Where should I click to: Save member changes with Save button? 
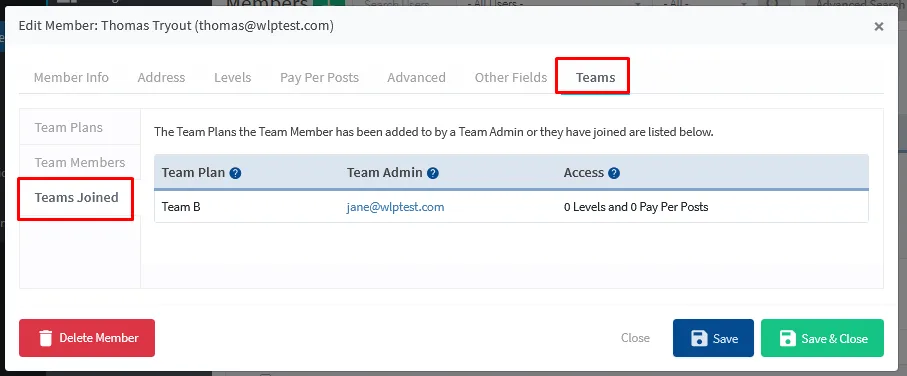pyautogui.click(x=713, y=338)
